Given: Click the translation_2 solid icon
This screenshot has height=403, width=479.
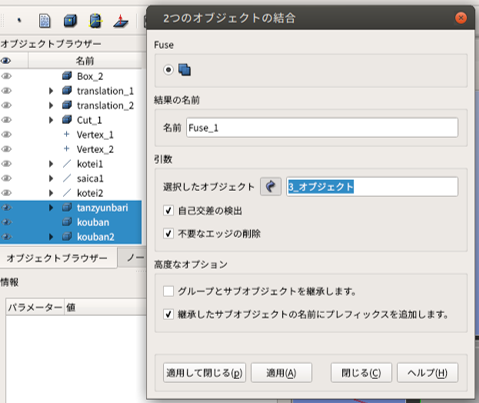Looking at the screenshot, I should (67, 105).
